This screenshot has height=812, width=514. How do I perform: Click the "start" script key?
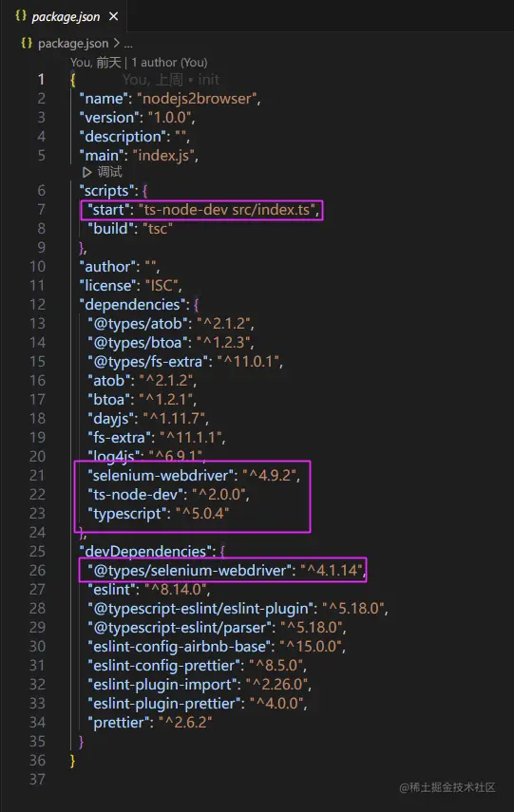coord(108,210)
